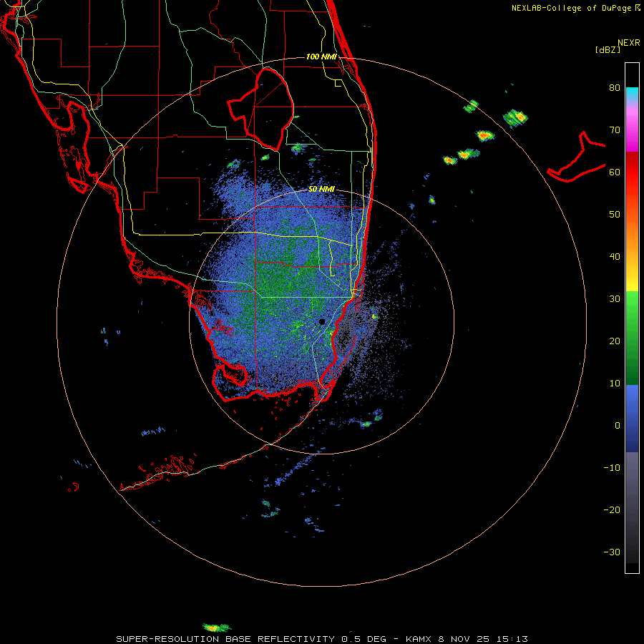644x644 pixels.
Task: Click the -30 dBZ scale value
Action: (x=612, y=552)
